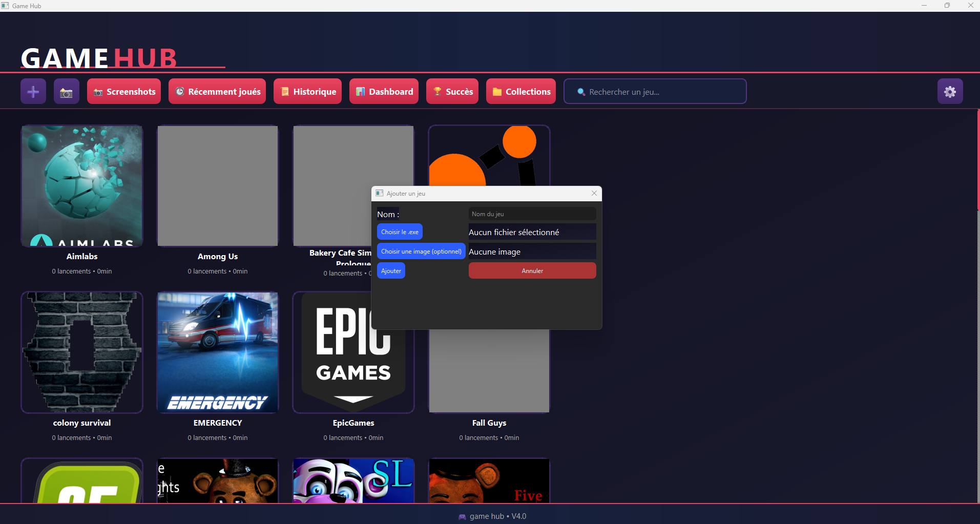Viewport: 980px width, 524px height.
Task: Select the green logo game cover
Action: 82,480
